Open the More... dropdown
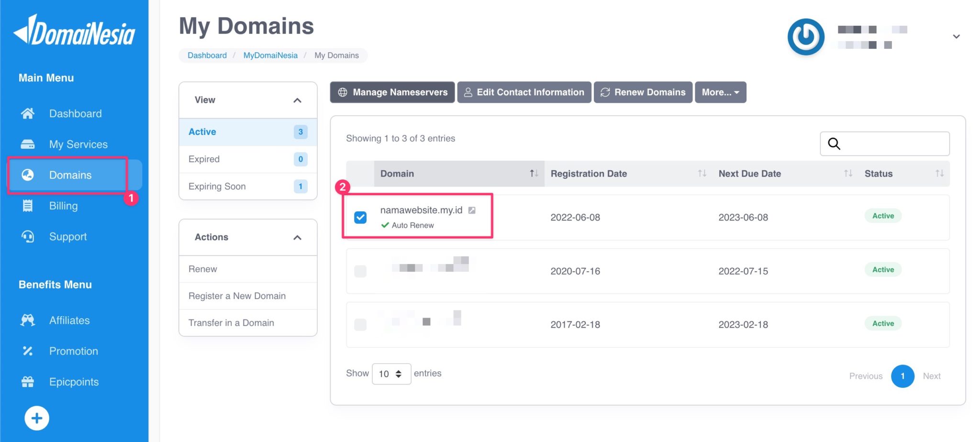This screenshot has height=442, width=980. [x=720, y=92]
